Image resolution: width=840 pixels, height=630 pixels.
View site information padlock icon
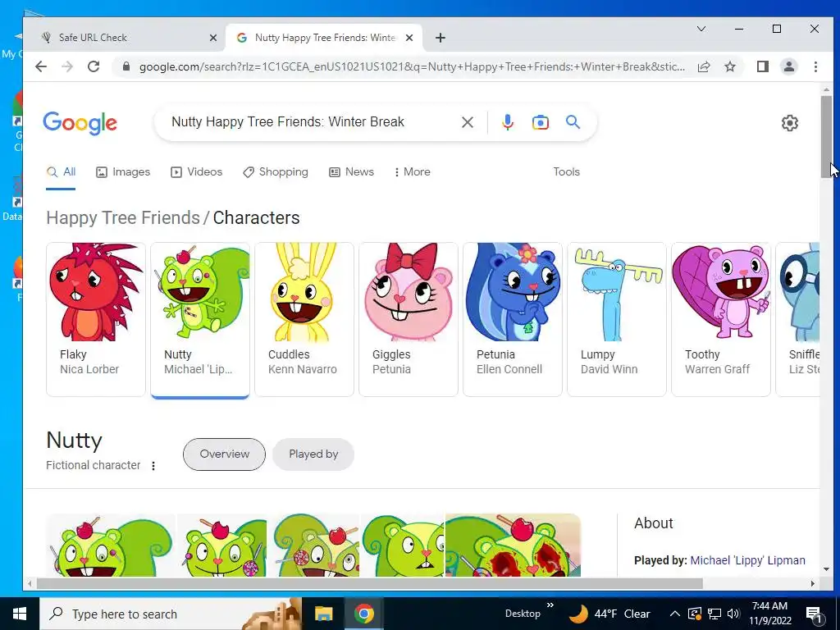(126, 66)
